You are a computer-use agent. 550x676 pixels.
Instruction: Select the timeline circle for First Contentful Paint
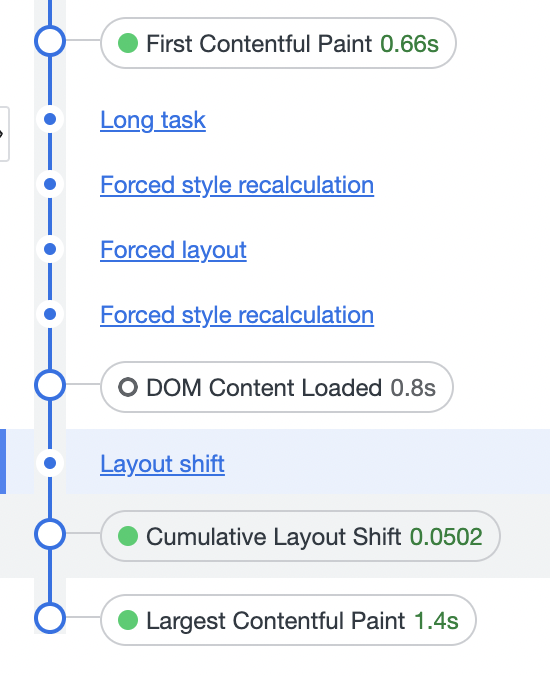pos(50,41)
